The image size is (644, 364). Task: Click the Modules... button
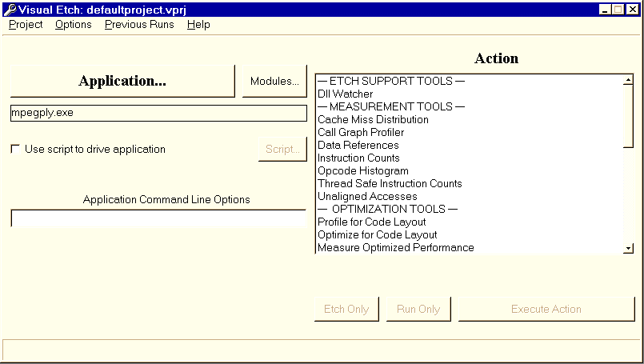click(x=274, y=82)
